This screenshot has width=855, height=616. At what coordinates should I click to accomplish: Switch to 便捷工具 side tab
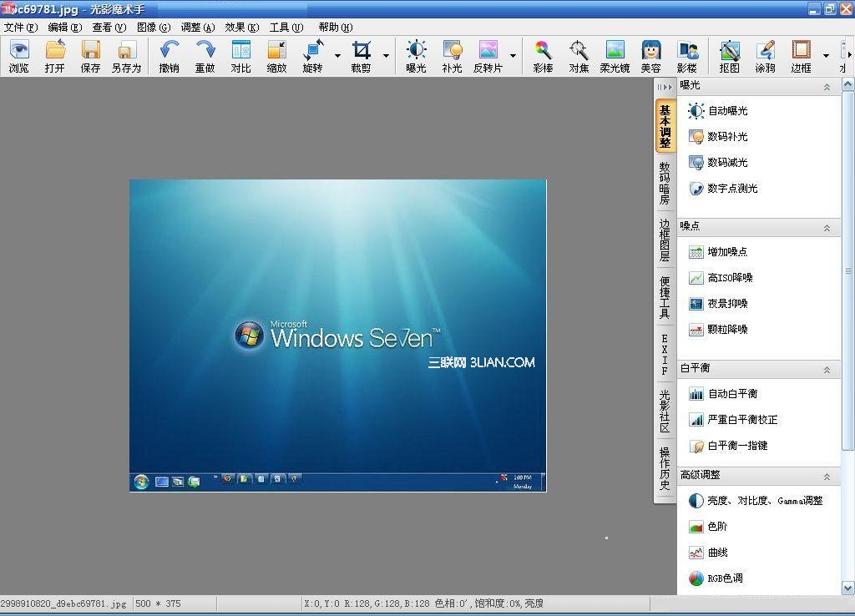coord(665,297)
